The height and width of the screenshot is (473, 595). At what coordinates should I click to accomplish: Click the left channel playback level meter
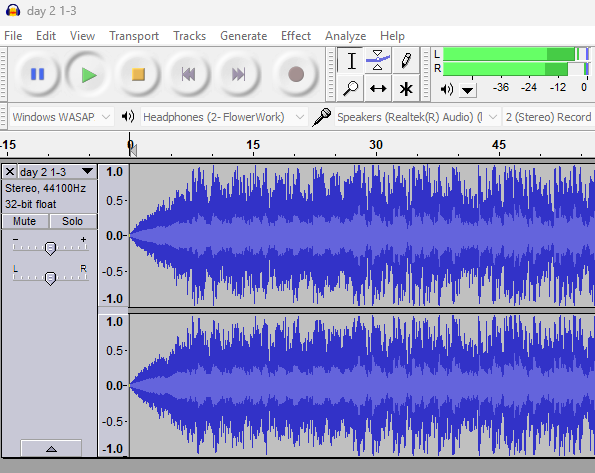tap(516, 54)
